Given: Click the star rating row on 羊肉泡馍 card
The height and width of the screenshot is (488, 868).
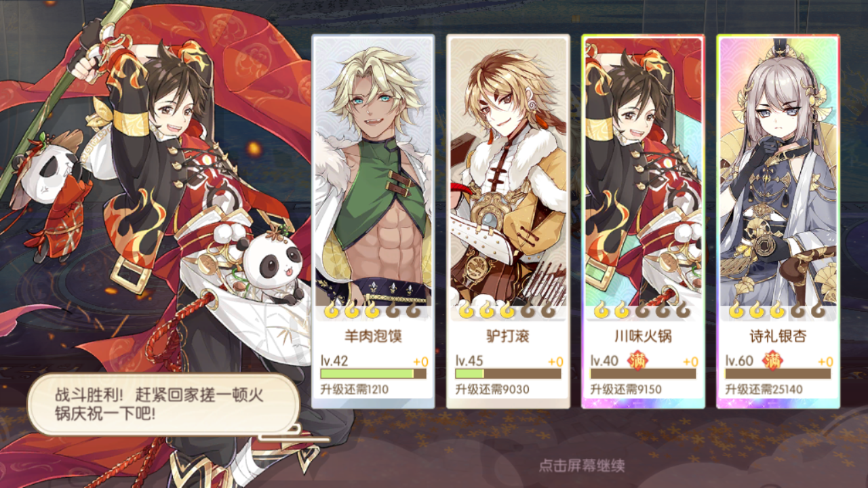Looking at the screenshot, I should 373,311.
